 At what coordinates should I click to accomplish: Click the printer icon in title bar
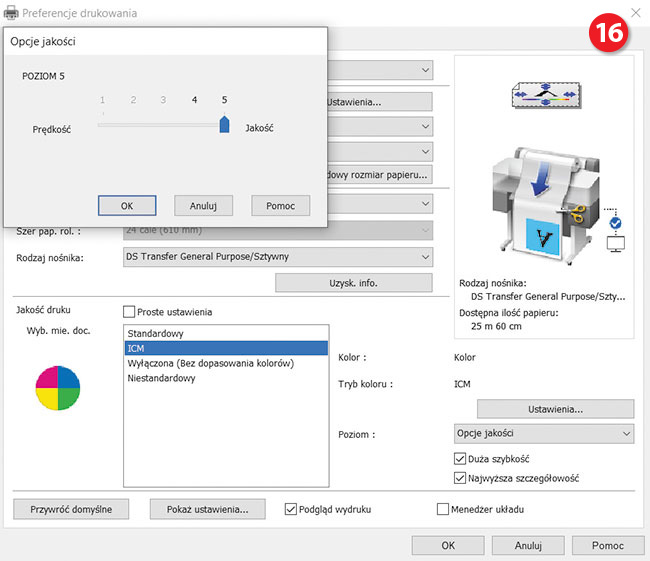[11, 13]
